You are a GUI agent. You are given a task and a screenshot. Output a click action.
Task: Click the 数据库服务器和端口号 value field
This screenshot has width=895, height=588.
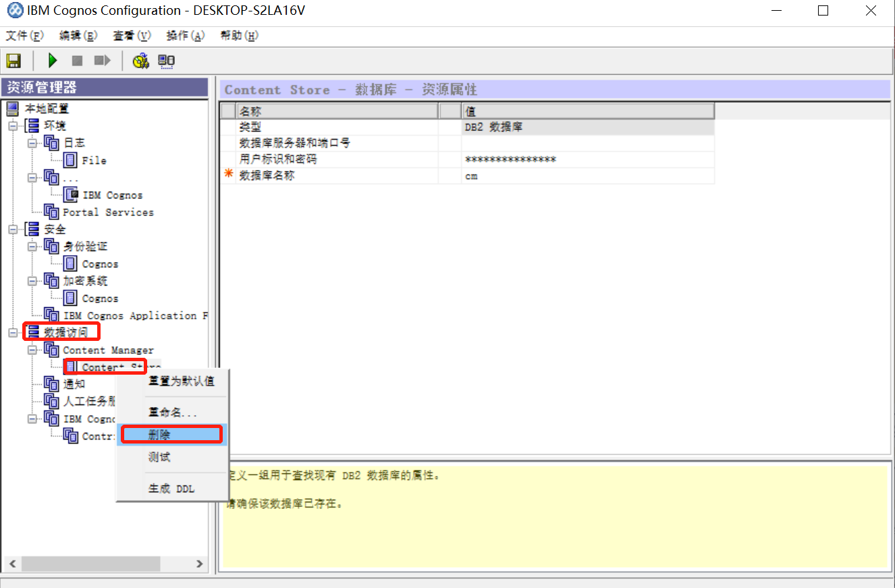tap(588, 143)
